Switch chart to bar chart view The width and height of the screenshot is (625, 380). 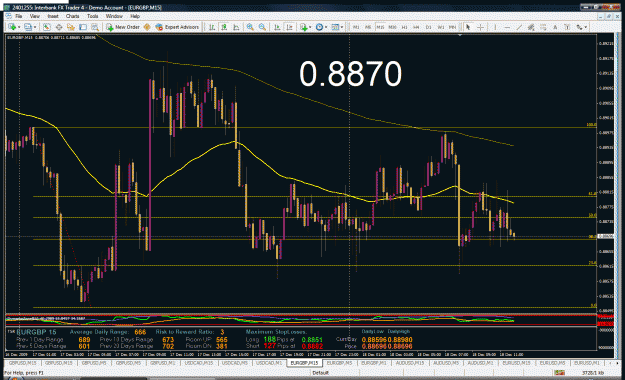click(x=212, y=27)
